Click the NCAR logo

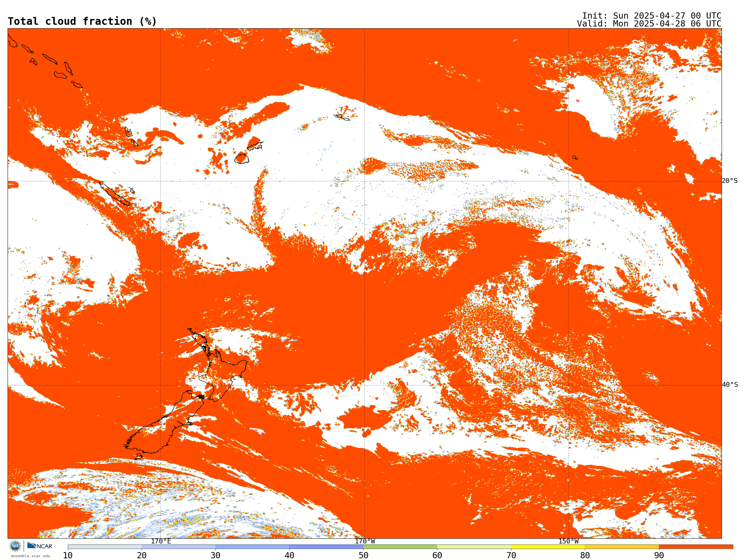pos(40,546)
